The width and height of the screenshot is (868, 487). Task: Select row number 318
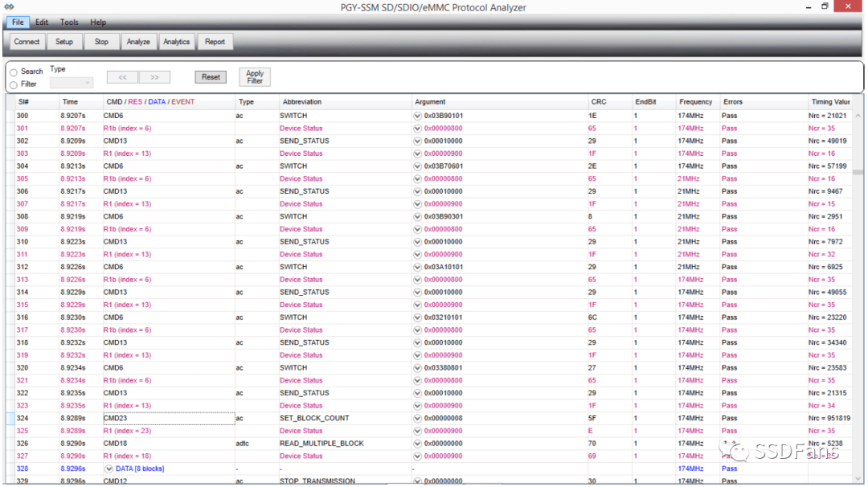click(x=23, y=342)
